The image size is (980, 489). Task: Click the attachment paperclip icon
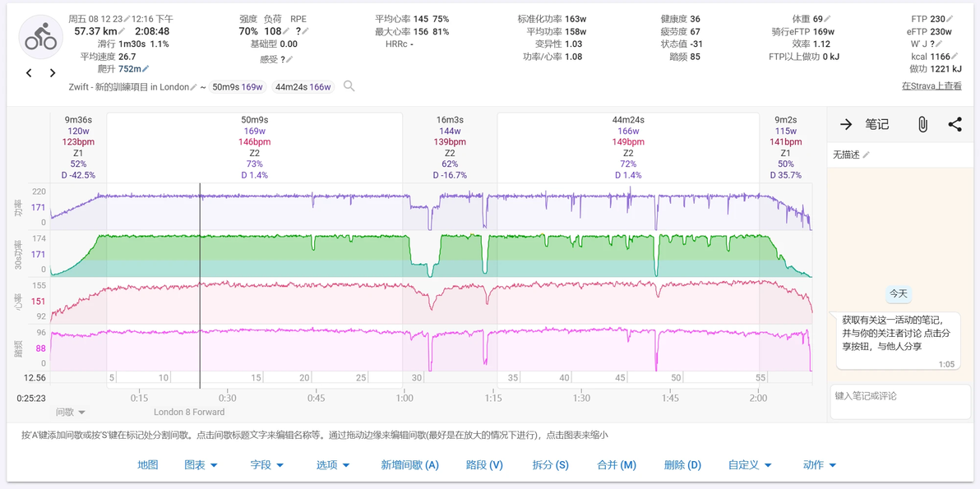(x=922, y=124)
